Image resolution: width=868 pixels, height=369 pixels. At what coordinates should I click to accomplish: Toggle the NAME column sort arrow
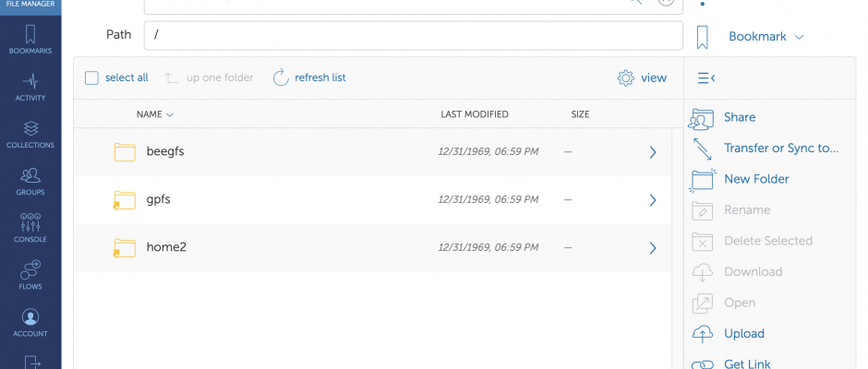(x=170, y=115)
